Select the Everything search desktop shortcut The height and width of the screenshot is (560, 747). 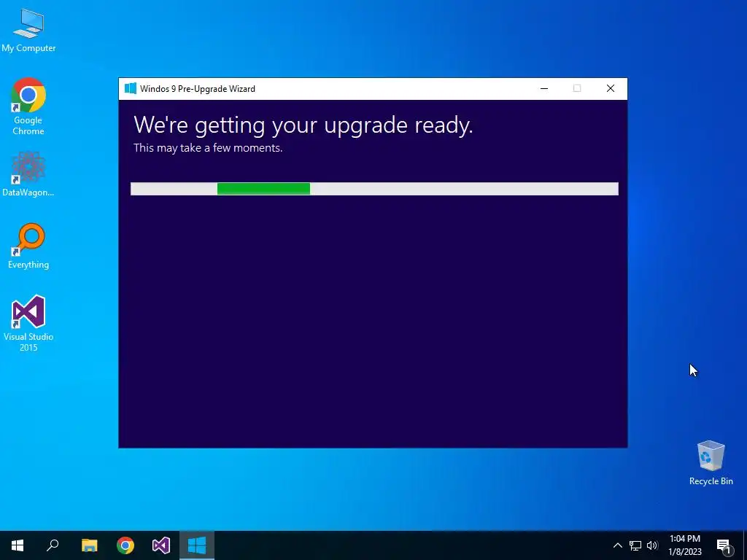tap(28, 246)
